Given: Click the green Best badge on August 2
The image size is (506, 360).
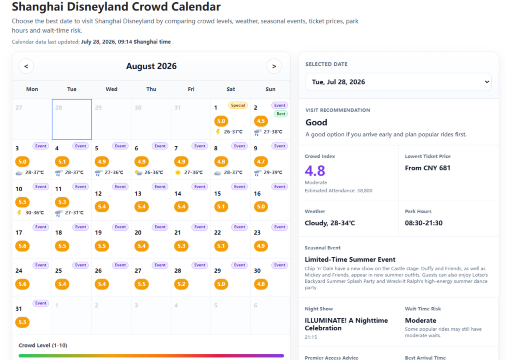Looking at the screenshot, I should (281, 114).
